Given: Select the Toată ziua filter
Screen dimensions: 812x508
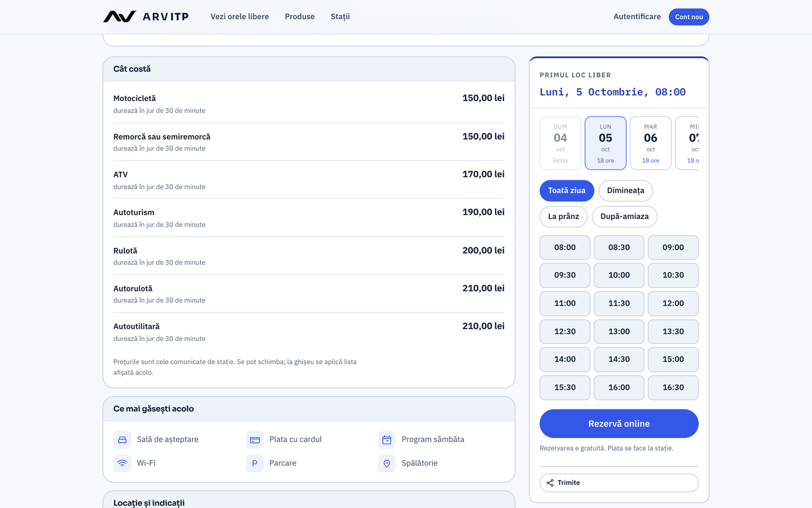Looking at the screenshot, I should (567, 190).
